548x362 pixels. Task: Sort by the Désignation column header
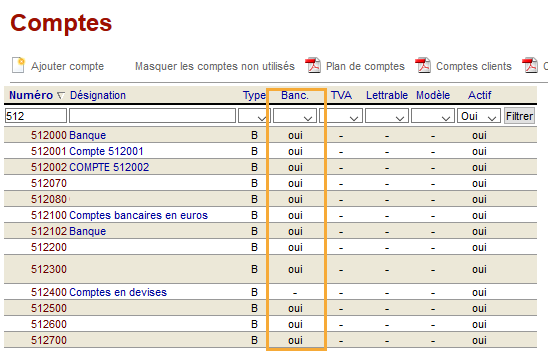[98, 95]
